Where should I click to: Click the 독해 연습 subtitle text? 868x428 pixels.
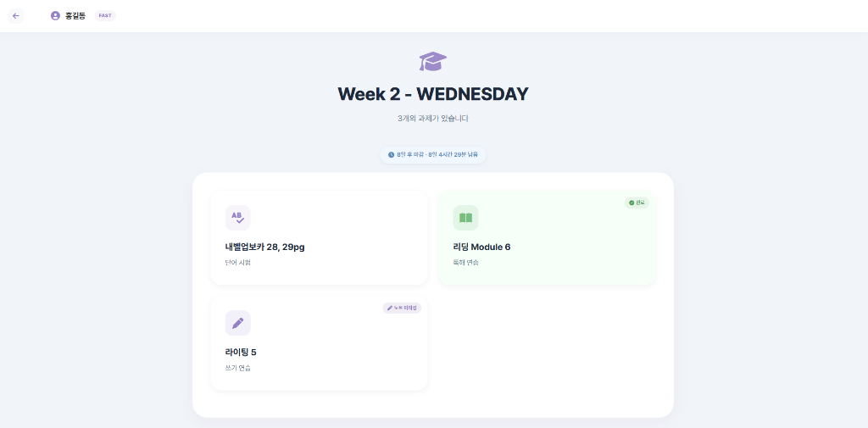[x=465, y=263]
